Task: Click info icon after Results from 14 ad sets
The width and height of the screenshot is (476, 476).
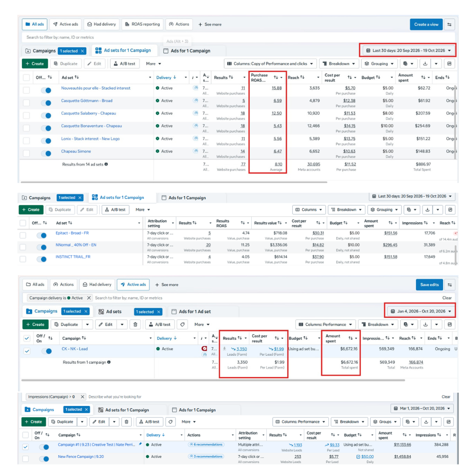Action: click(x=106, y=164)
